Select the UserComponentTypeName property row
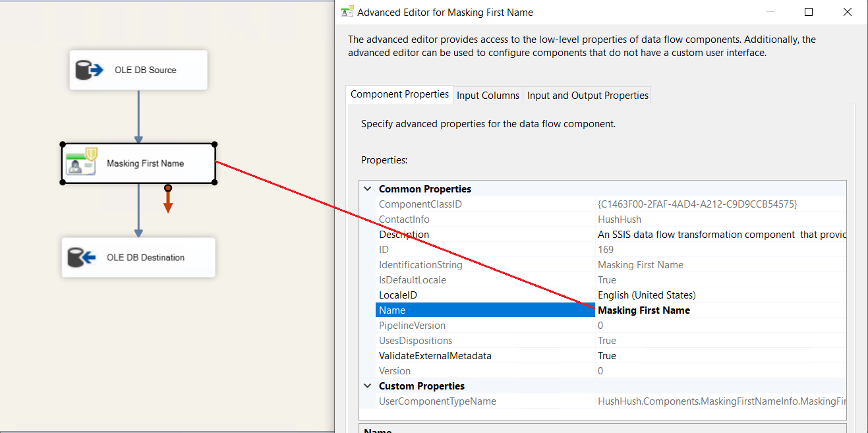868x433 pixels. 437,401
